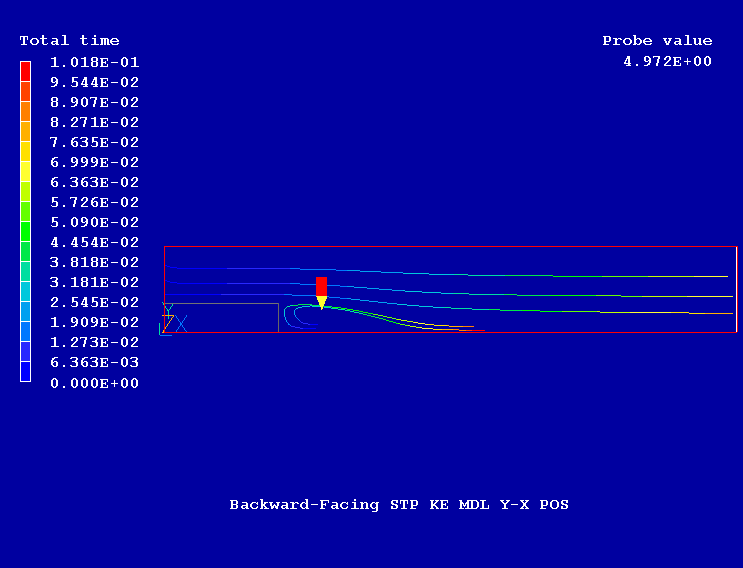Click the legend value 7.635E-02
Viewport: 743px width, 568px height.
coord(95,142)
